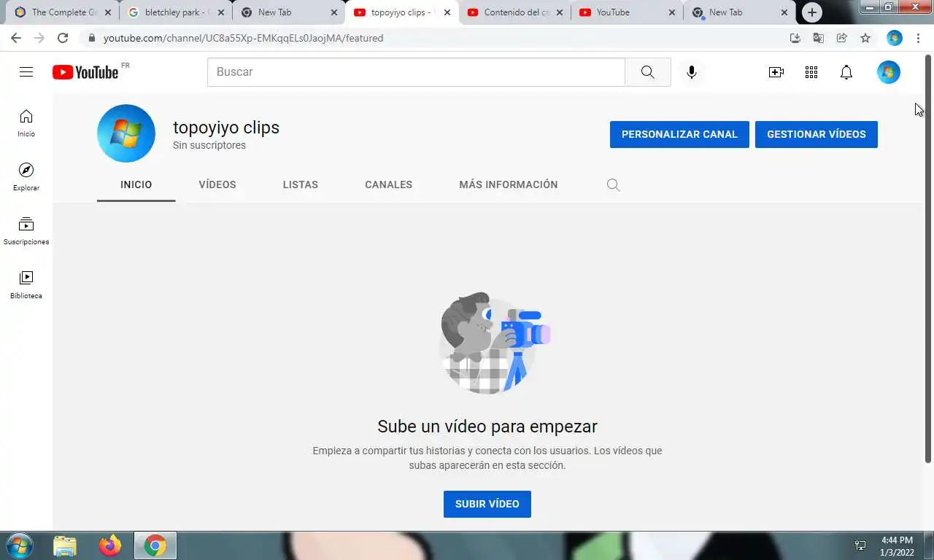The width and height of the screenshot is (934, 560).
Task: Switch to the VÍDEOS channel tab
Action: (x=217, y=184)
